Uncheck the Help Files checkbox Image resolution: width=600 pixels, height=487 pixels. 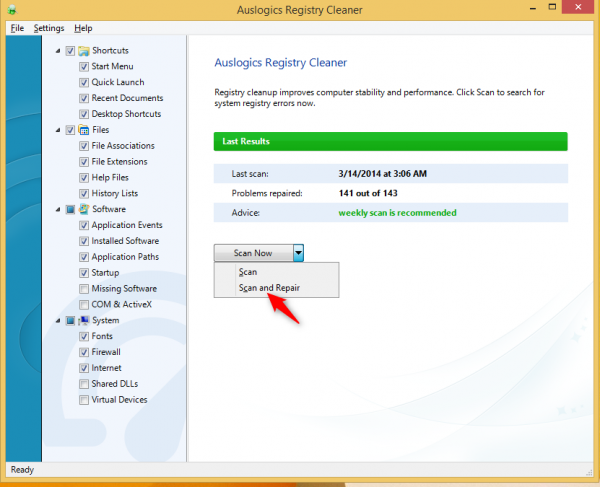[84, 178]
